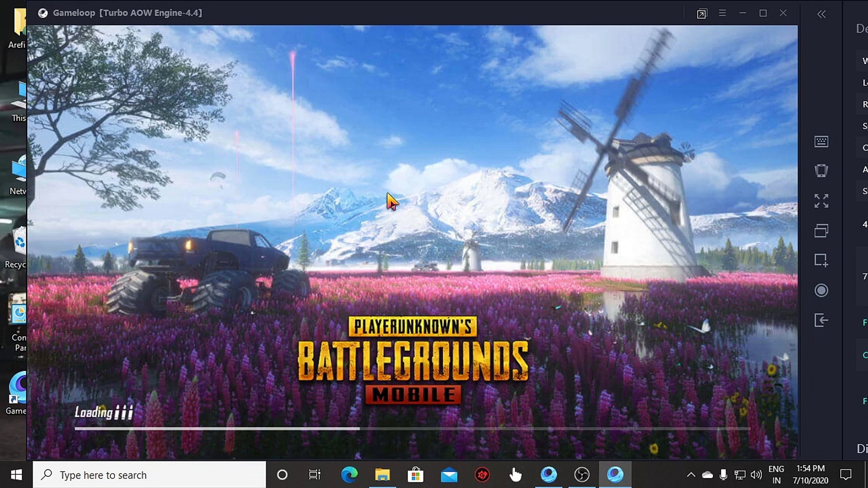The width and height of the screenshot is (868, 488).
Task: Enter fullscreen with the expand arrows icon
Action: 822,201
